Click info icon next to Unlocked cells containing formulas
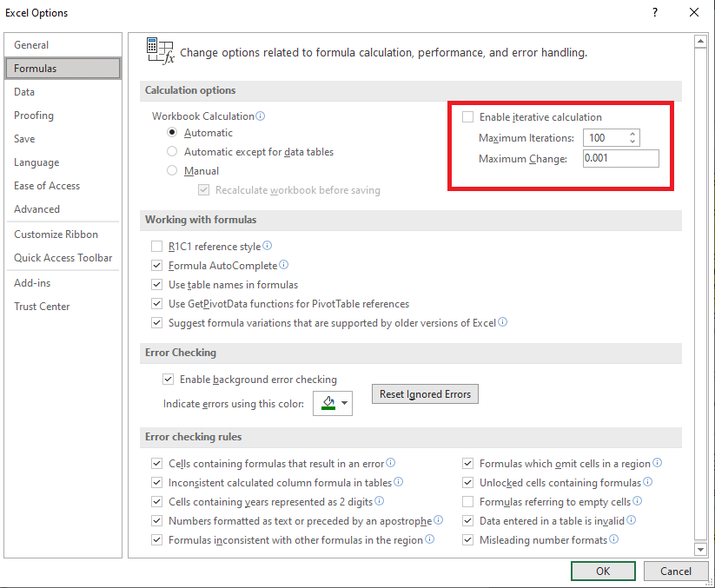This screenshot has width=715, height=588. (x=648, y=482)
